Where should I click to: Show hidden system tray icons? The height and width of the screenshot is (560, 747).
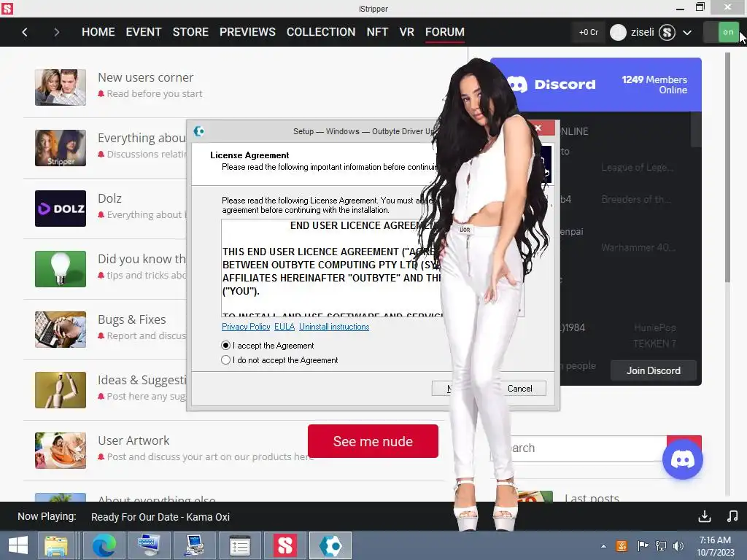click(603, 546)
